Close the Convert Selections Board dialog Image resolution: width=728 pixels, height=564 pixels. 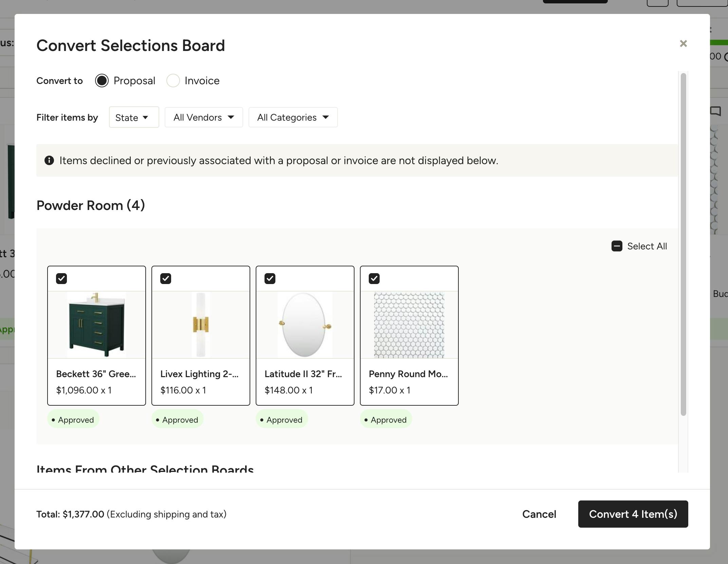(x=683, y=43)
